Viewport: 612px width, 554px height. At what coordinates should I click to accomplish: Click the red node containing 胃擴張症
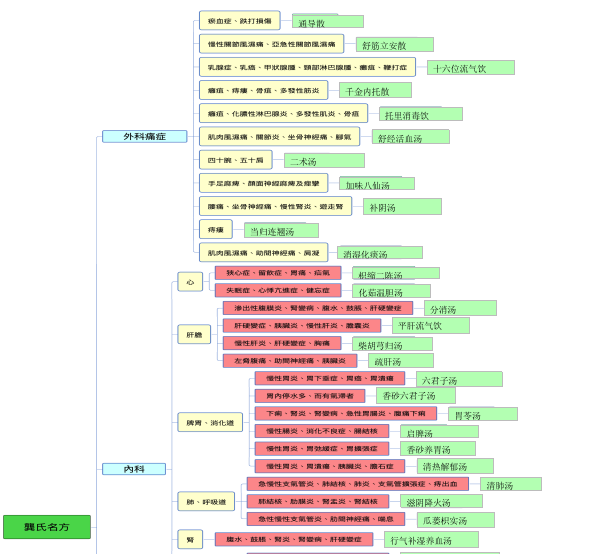322,448
